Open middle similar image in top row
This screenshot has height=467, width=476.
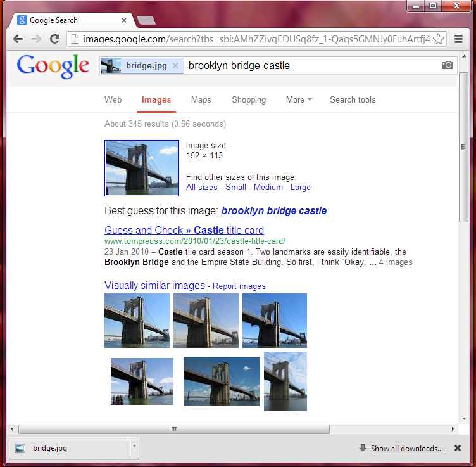point(206,321)
